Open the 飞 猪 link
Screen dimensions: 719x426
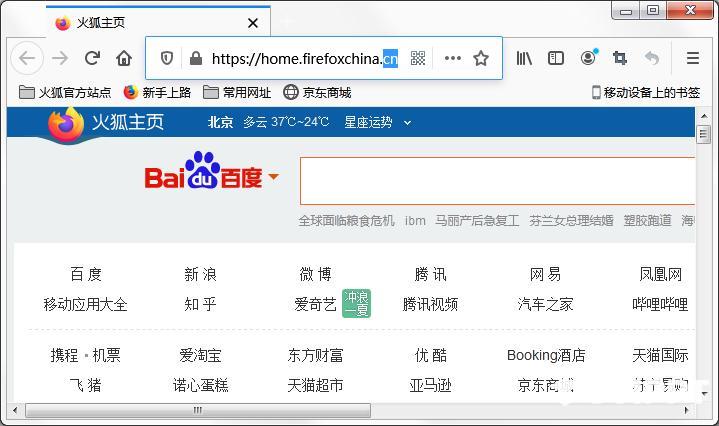click(x=86, y=385)
